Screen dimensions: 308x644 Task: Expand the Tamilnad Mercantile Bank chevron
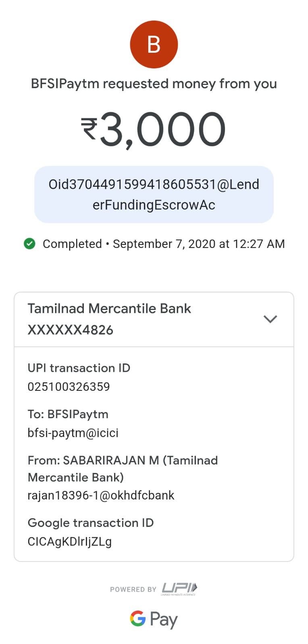pos(270,319)
